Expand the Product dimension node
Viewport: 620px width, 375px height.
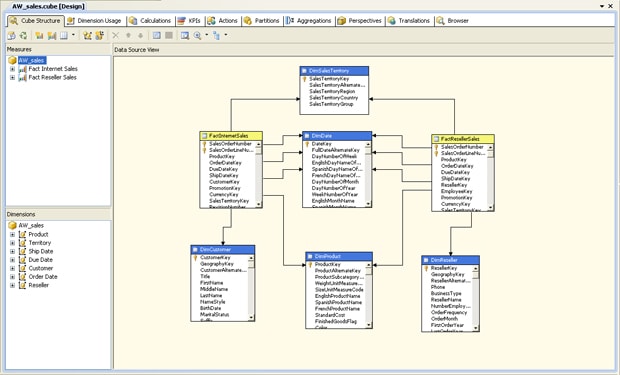point(12,234)
